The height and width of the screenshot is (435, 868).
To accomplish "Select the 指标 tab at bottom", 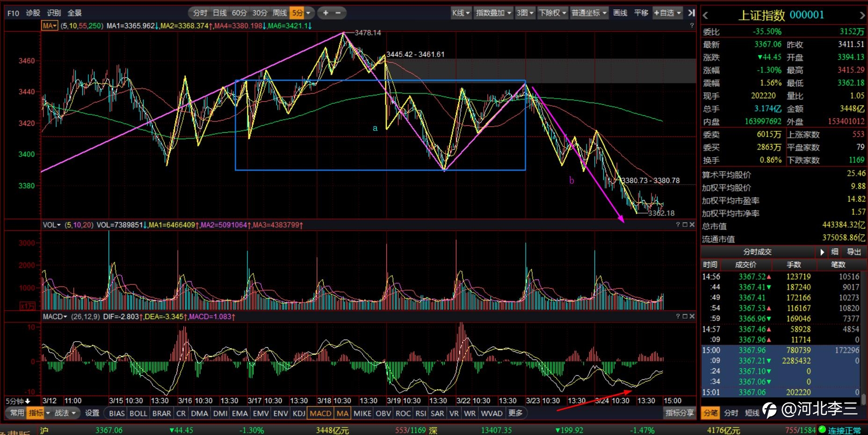I will 36,413.
